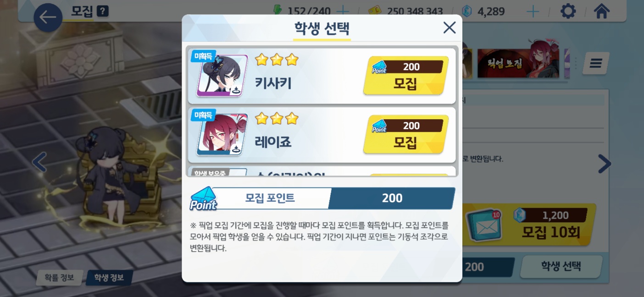Close the 학생 선택 dialog
The height and width of the screenshot is (297, 644).
tap(450, 27)
